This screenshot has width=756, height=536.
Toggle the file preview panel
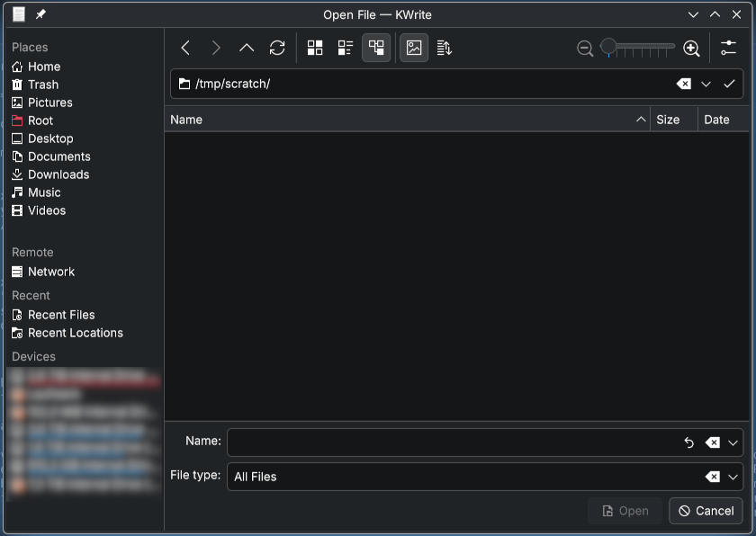point(414,48)
